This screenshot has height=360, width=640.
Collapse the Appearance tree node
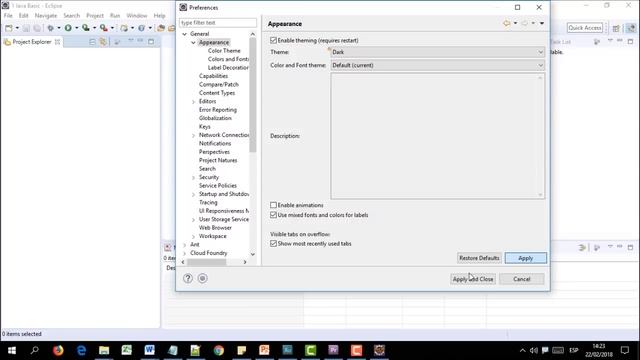click(x=193, y=42)
